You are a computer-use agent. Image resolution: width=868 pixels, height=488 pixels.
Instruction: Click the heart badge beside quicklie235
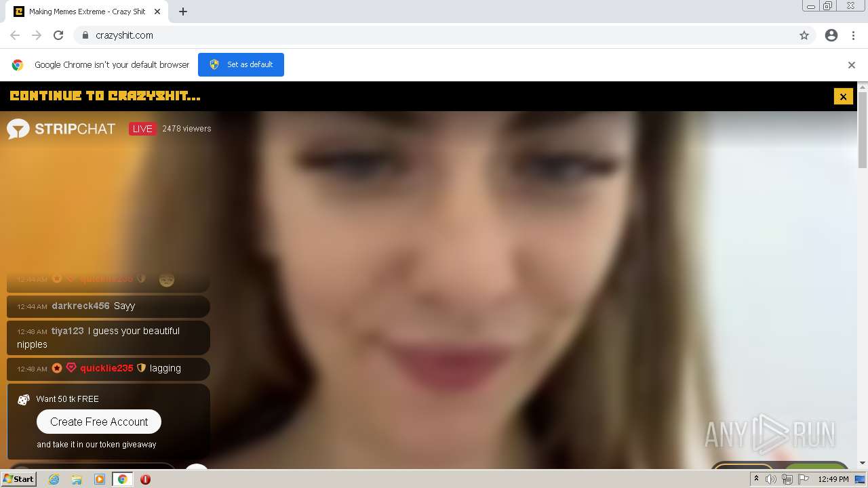pos(71,368)
